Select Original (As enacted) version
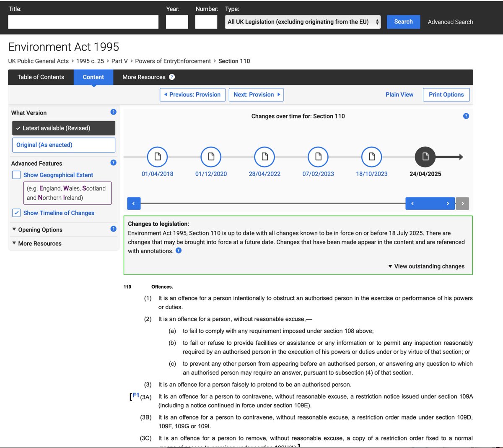This screenshot has height=448, width=503. 64,145
